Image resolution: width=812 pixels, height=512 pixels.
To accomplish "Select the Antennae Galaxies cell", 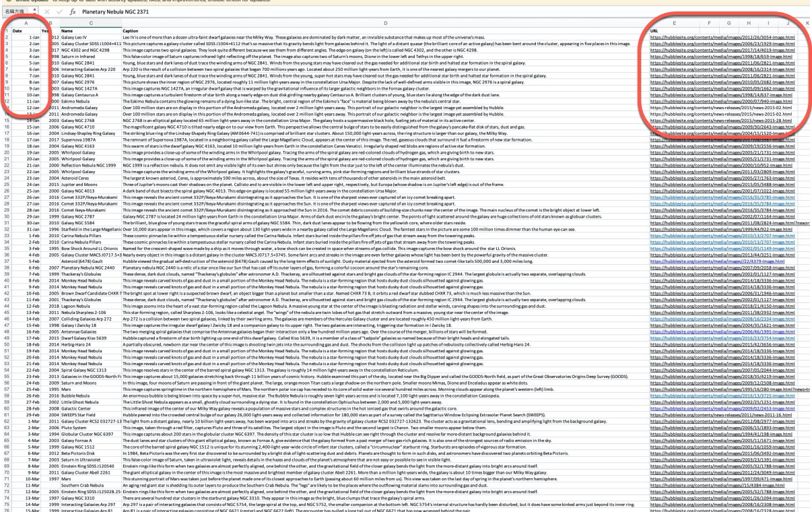I will (x=90, y=333).
